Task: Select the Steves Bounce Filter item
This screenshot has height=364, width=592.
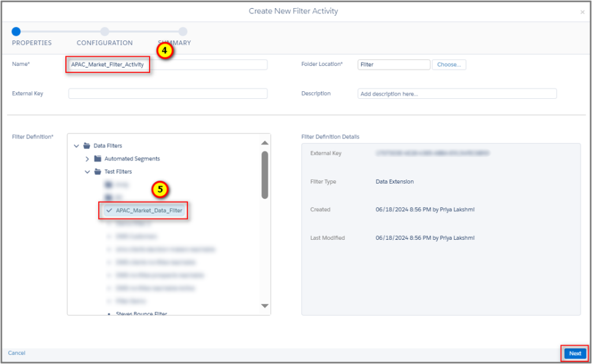Action: click(x=142, y=314)
